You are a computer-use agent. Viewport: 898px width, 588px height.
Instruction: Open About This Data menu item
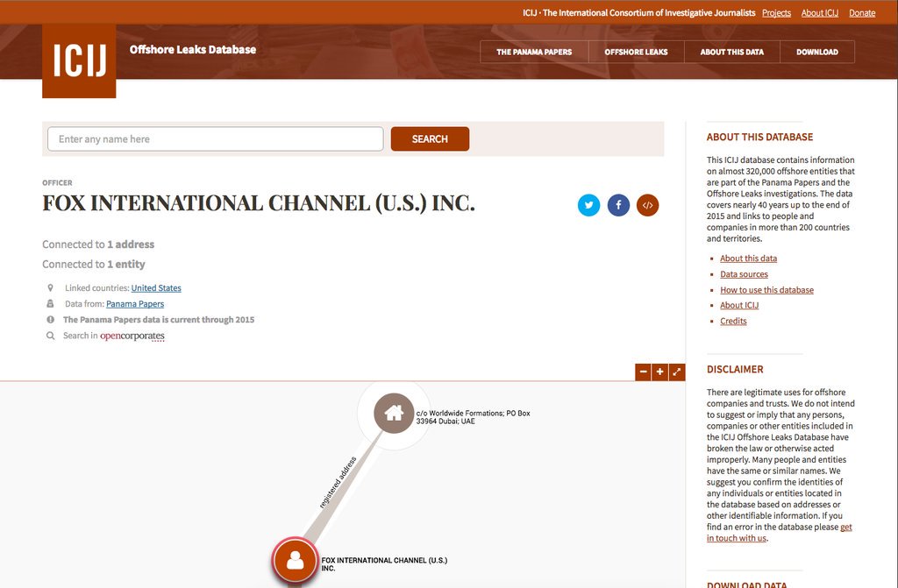pos(732,52)
